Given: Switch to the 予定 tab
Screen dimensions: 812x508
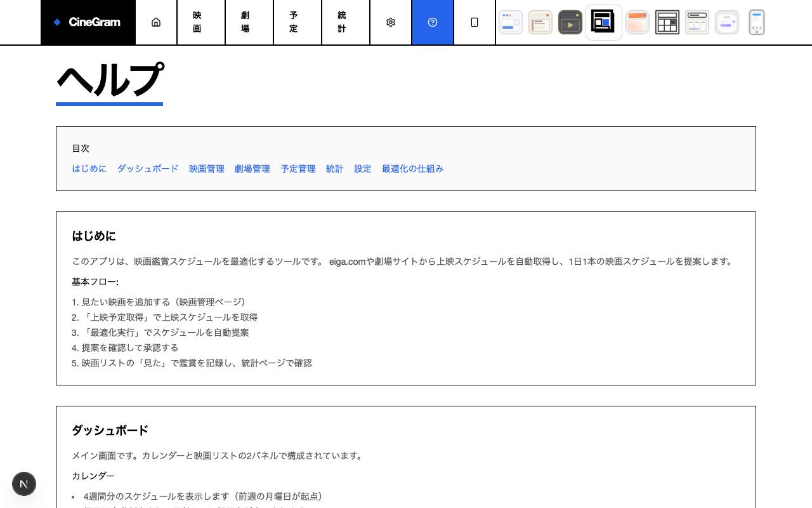Looking at the screenshot, I should pos(298,22).
